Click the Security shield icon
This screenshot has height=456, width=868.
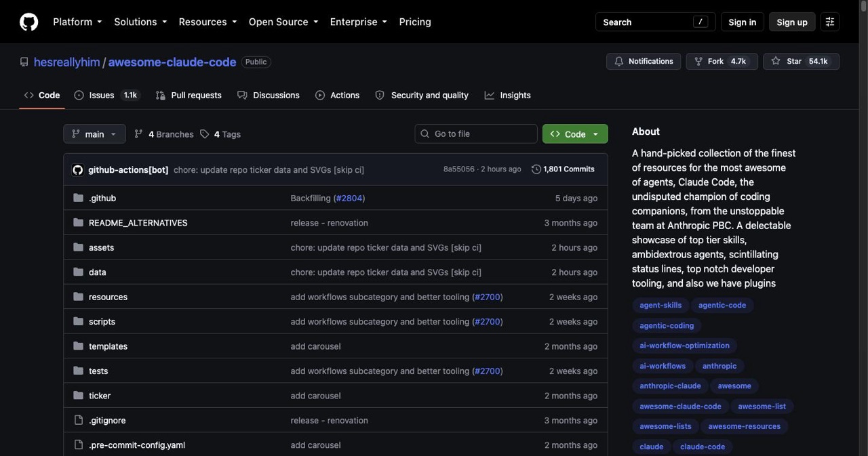point(380,96)
